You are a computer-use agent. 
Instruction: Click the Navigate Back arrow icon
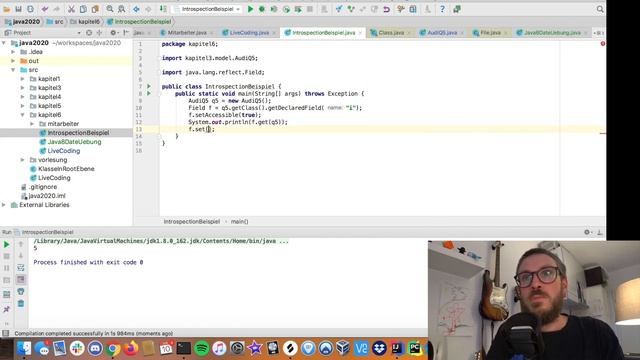pyautogui.click(x=136, y=9)
